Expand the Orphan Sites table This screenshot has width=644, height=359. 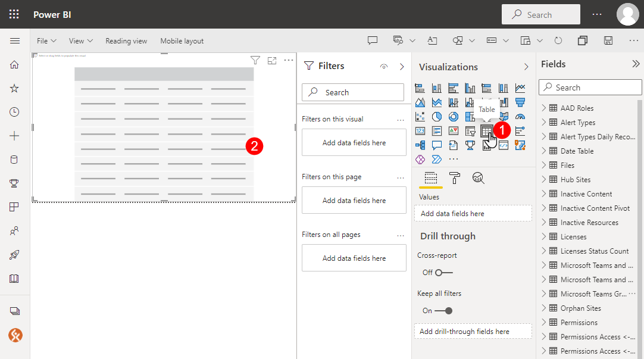(544, 308)
